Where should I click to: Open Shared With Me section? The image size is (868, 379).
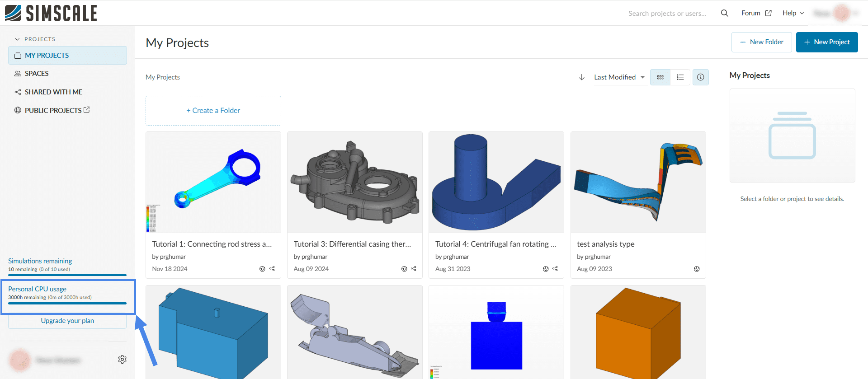click(x=53, y=92)
